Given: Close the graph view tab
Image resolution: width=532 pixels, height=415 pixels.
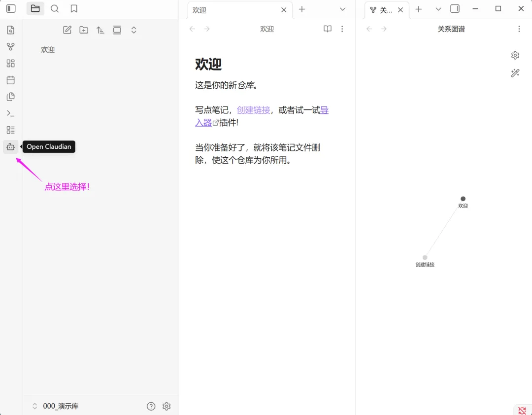Looking at the screenshot, I should coord(400,10).
